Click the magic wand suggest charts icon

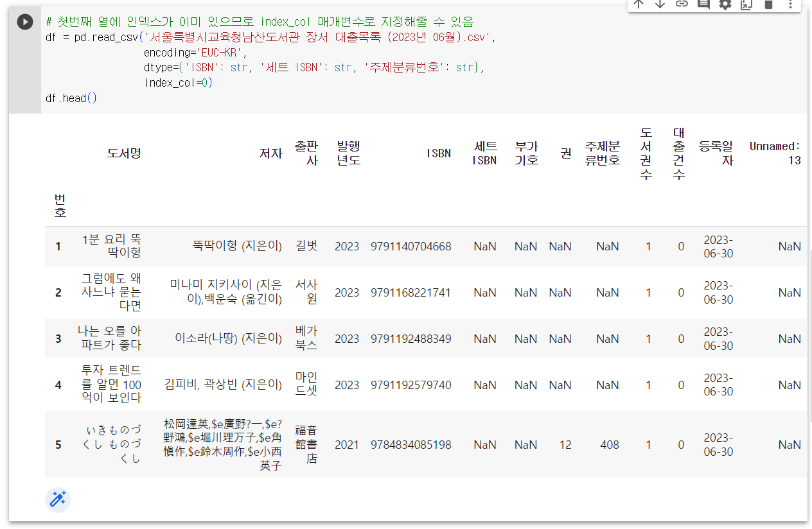tap(58, 500)
